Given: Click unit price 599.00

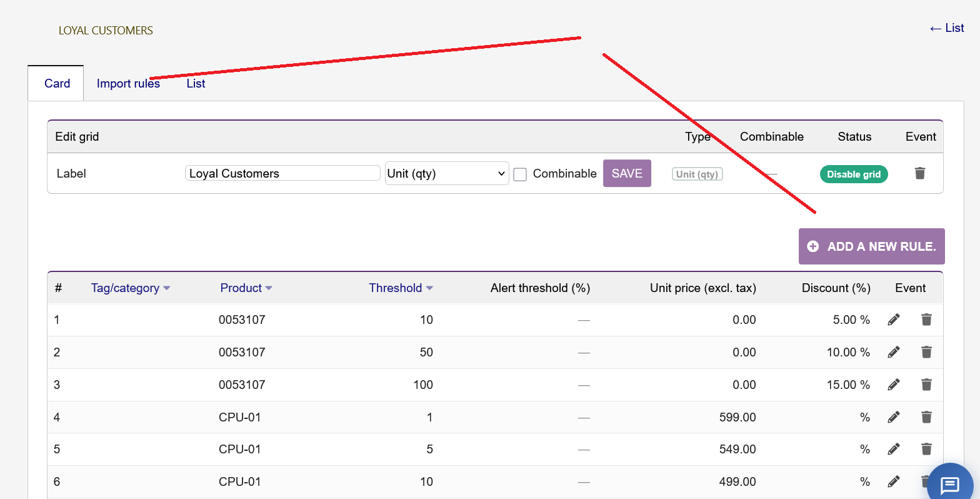Looking at the screenshot, I should (x=737, y=417).
